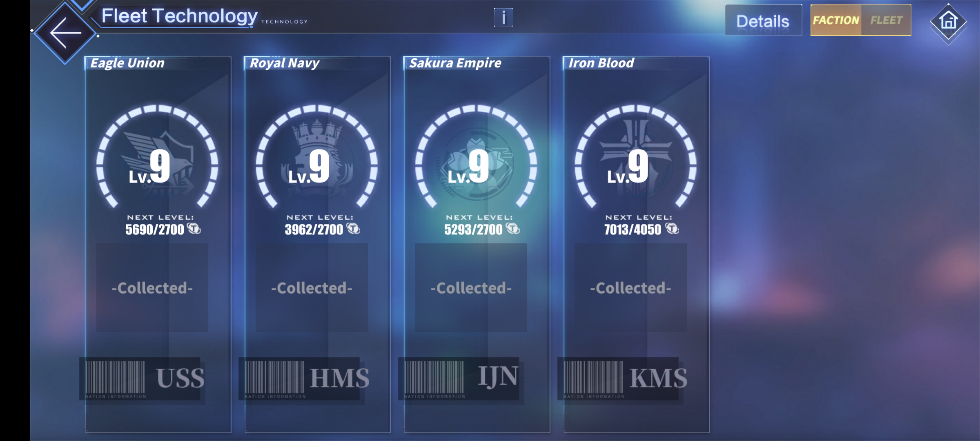Click Iron Blood Collected reward box

click(630, 287)
